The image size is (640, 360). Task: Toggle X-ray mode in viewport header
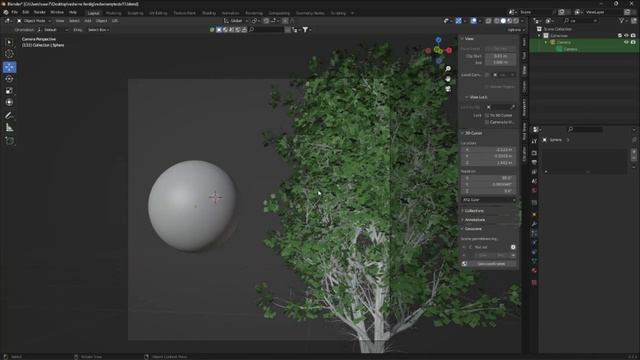point(488,20)
